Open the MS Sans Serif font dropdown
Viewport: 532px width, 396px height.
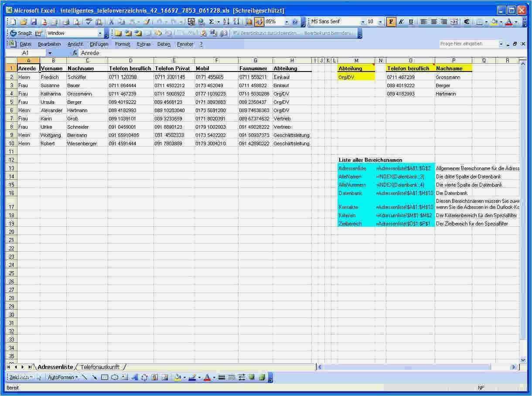coord(363,21)
